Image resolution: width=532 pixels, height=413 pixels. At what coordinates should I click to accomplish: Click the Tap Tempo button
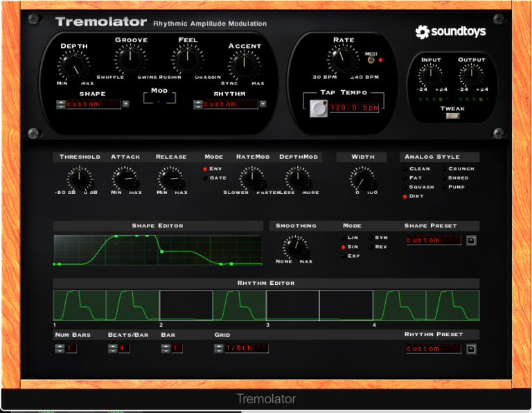319,108
